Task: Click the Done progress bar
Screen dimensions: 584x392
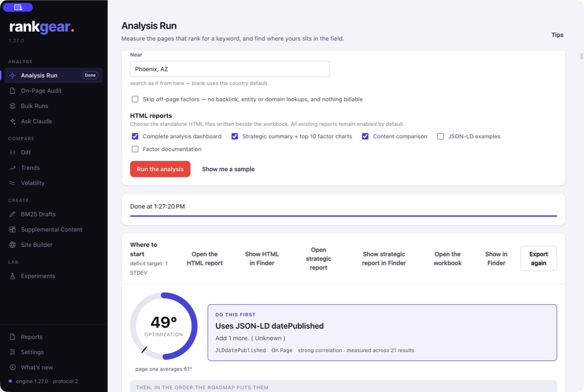Action: point(344,216)
